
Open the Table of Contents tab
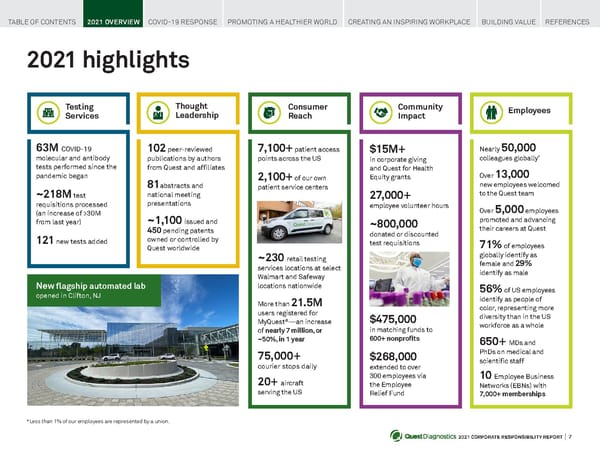point(39,20)
